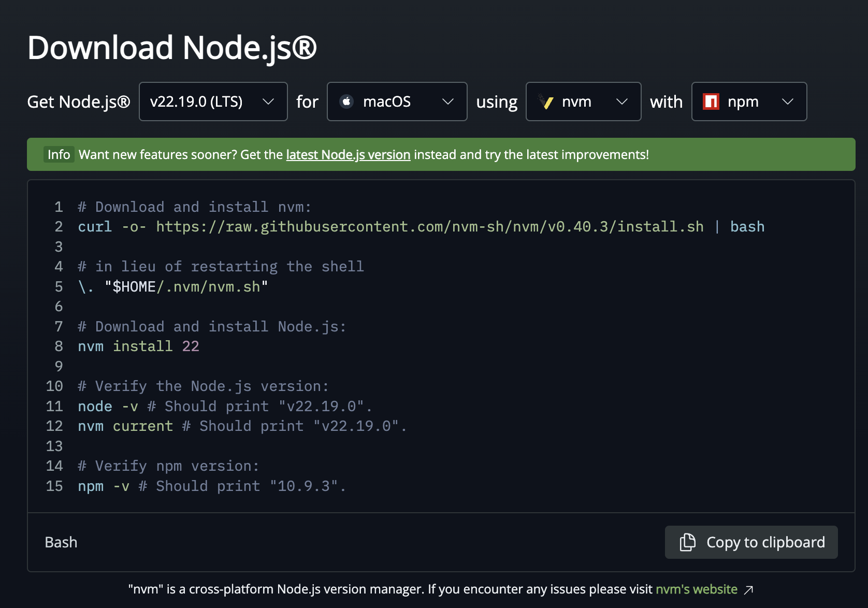This screenshot has width=868, height=608.
Task: Click the external link arrow after nvm's website
Action: point(748,590)
